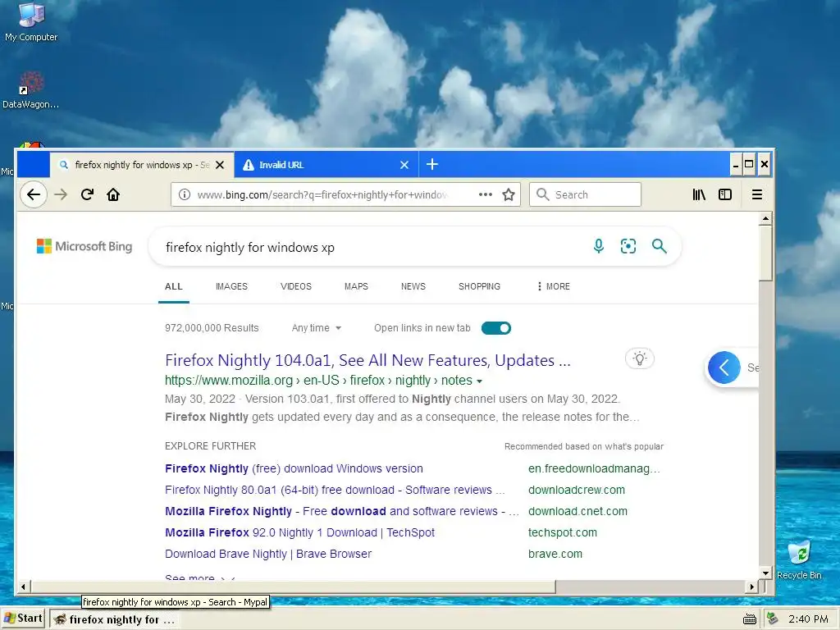Viewport: 840px width, 630px height.
Task: Expand the blue side panel arrow
Action: [724, 367]
